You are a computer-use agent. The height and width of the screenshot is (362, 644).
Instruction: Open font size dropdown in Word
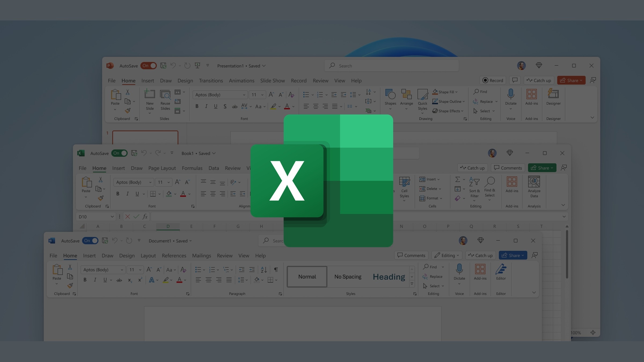point(140,269)
